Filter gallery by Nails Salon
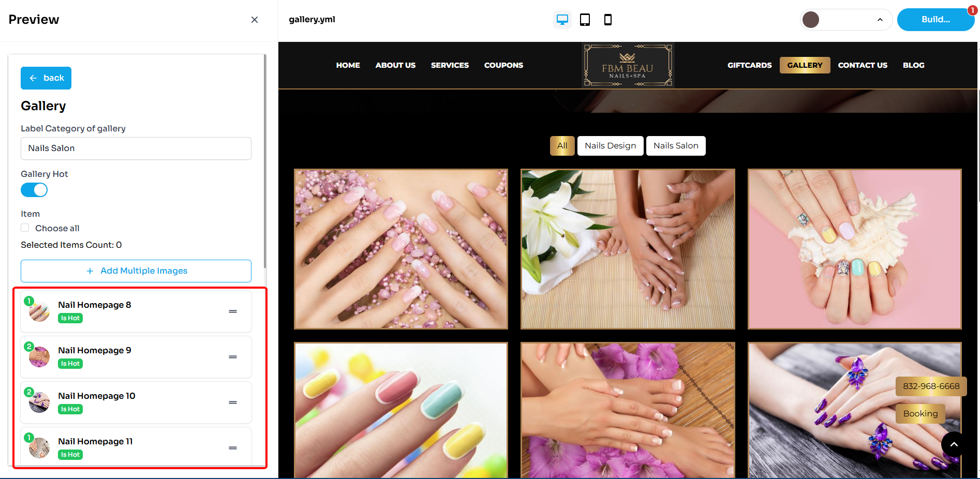The image size is (980, 479). [x=675, y=146]
